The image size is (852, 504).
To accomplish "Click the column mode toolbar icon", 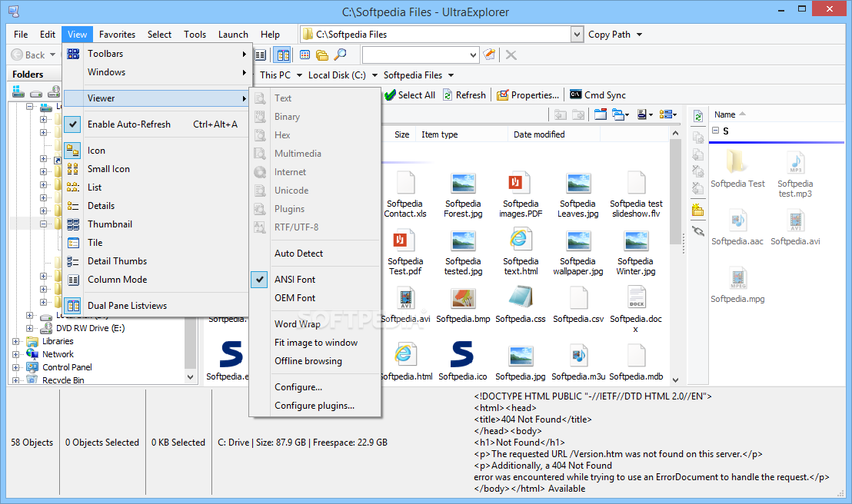I will (261, 55).
